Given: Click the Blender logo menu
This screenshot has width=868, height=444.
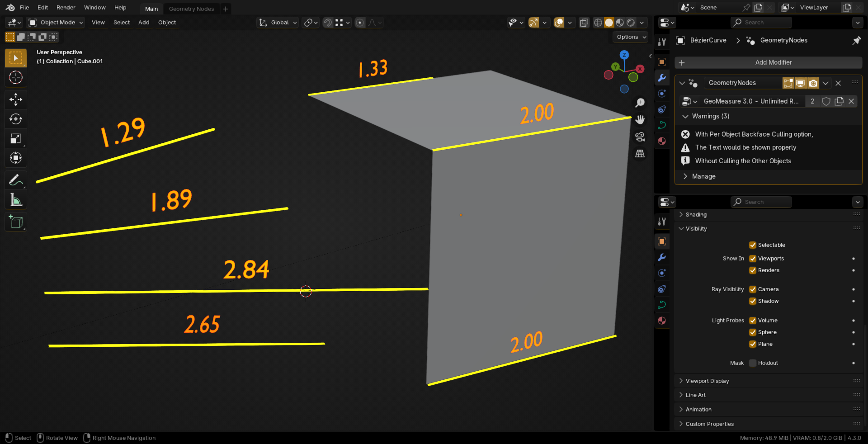Looking at the screenshot, I should [10, 8].
